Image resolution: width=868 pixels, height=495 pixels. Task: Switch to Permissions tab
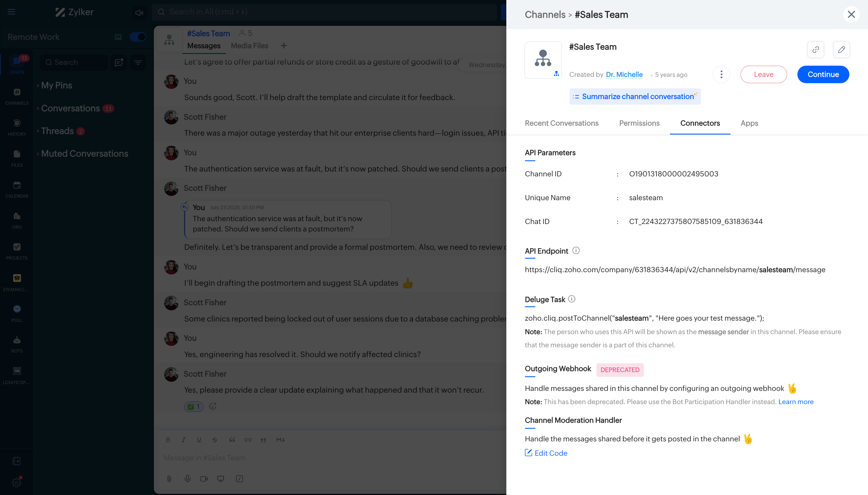click(639, 123)
